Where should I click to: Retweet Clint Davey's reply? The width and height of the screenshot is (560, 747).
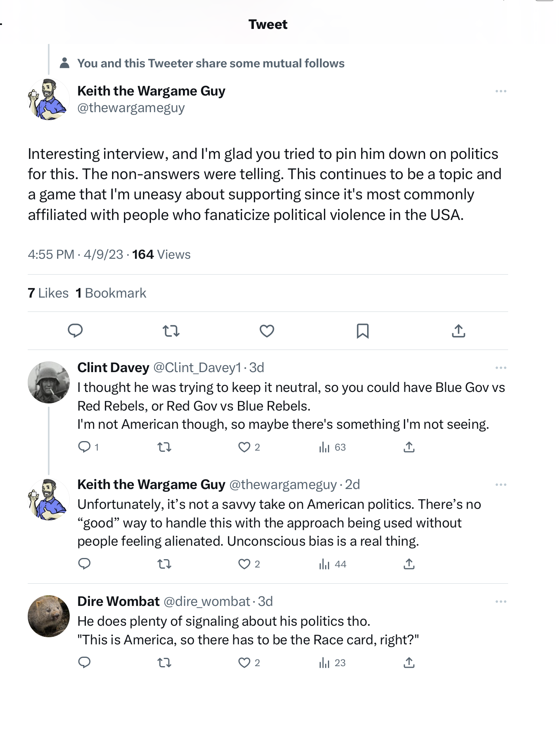click(164, 447)
